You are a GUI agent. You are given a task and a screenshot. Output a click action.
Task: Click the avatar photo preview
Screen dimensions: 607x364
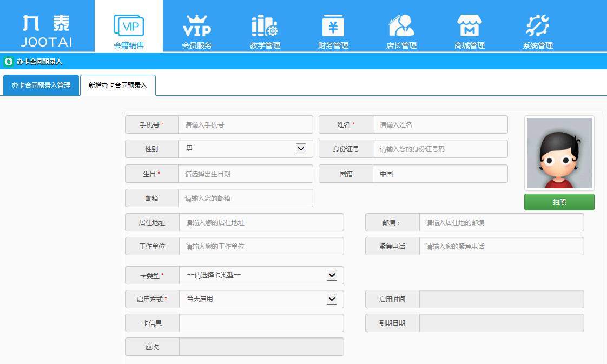[559, 153]
